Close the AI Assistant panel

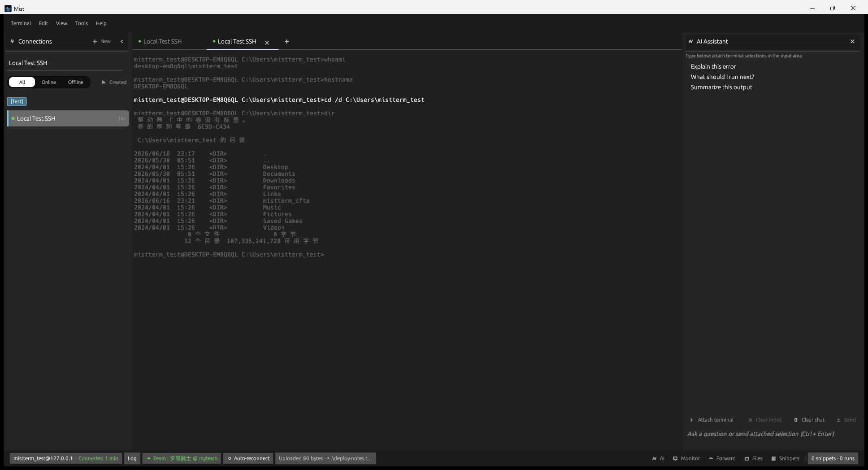coord(852,41)
